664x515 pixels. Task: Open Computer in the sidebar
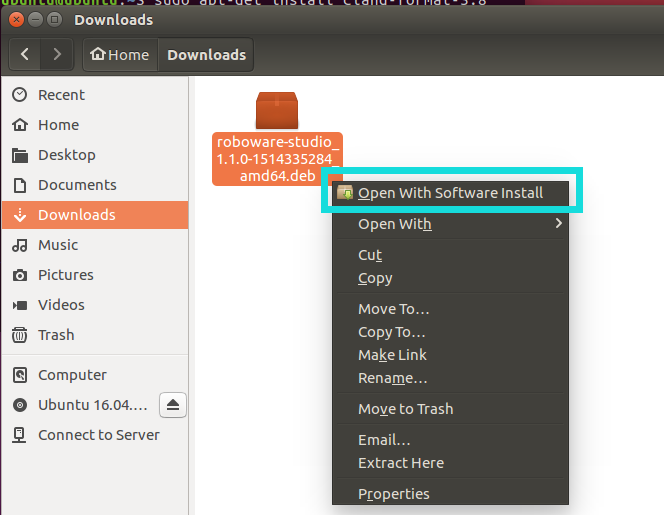point(95,375)
